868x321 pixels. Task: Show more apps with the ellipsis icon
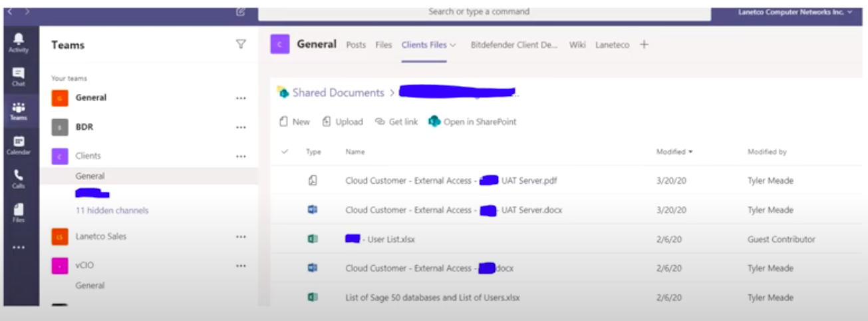coord(19,247)
